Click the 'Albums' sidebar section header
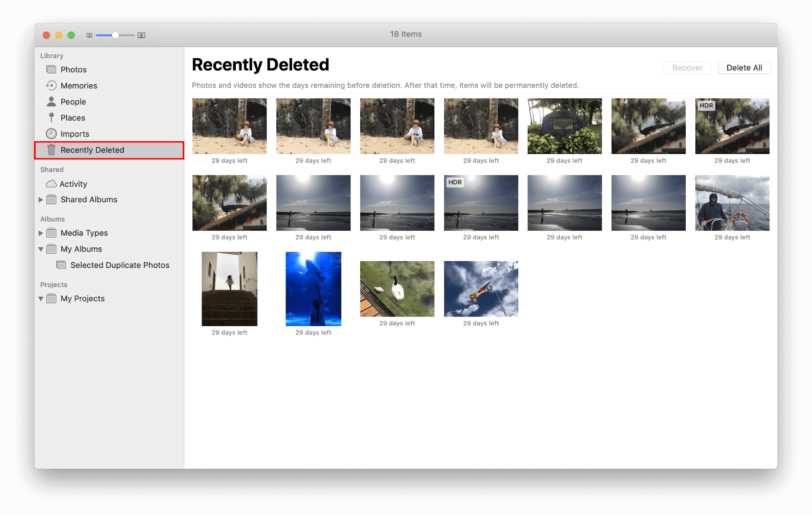812x515 pixels. click(x=52, y=219)
